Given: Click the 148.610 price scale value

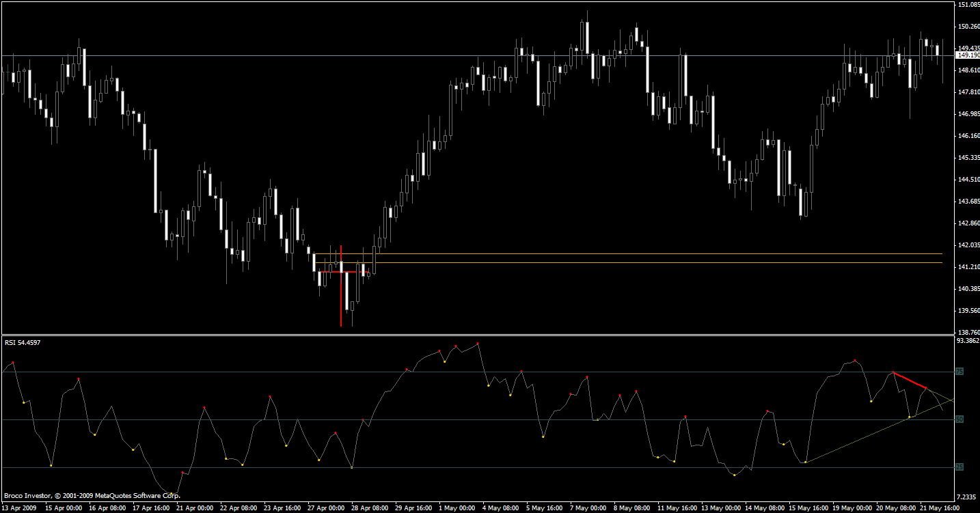Looking at the screenshot, I should pos(969,70).
